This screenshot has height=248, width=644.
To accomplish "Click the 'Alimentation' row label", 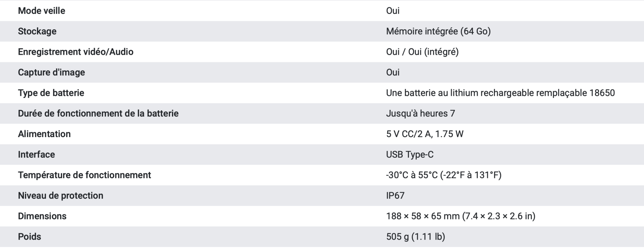I will point(44,134).
